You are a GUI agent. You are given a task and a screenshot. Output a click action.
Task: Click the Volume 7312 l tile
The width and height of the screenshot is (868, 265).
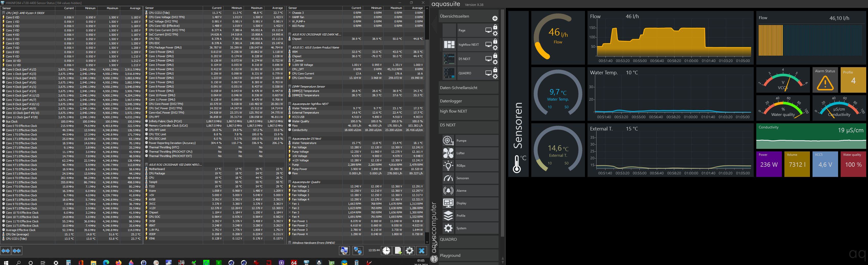pos(797,164)
